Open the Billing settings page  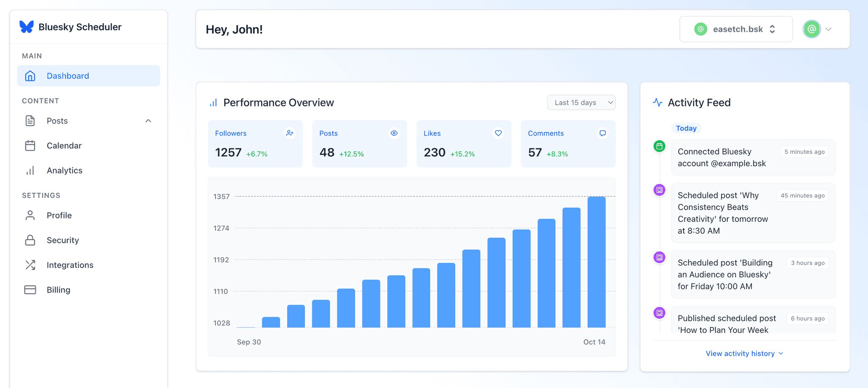pyautogui.click(x=58, y=290)
